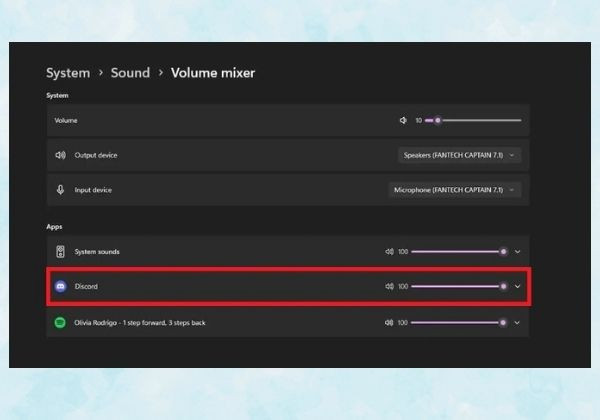Mute the system Volume speaker icon

tap(403, 120)
